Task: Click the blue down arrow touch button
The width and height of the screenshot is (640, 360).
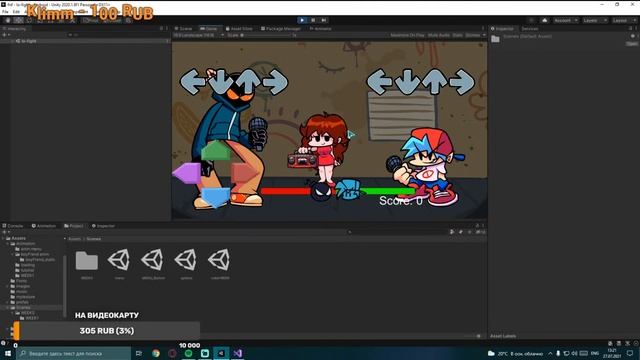Action: click(x=216, y=198)
